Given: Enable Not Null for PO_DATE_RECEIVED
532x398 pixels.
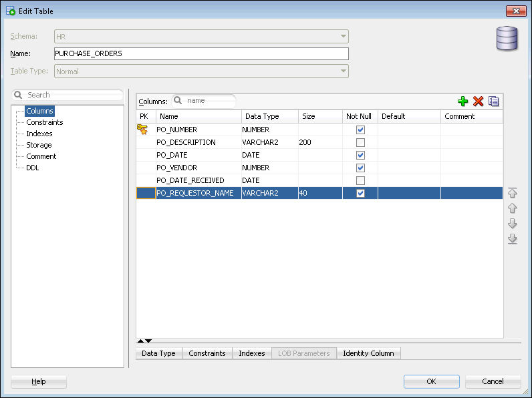Looking at the screenshot, I should (361, 180).
